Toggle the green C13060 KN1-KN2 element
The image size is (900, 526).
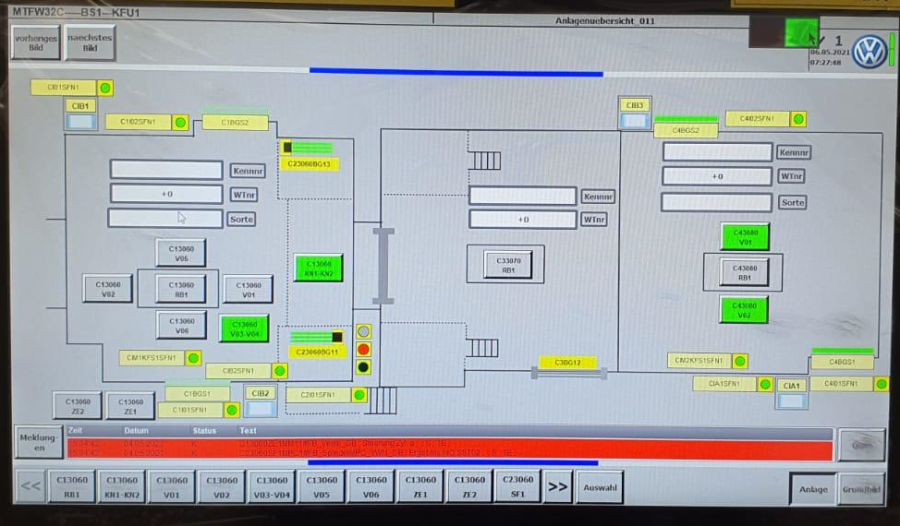[318, 268]
